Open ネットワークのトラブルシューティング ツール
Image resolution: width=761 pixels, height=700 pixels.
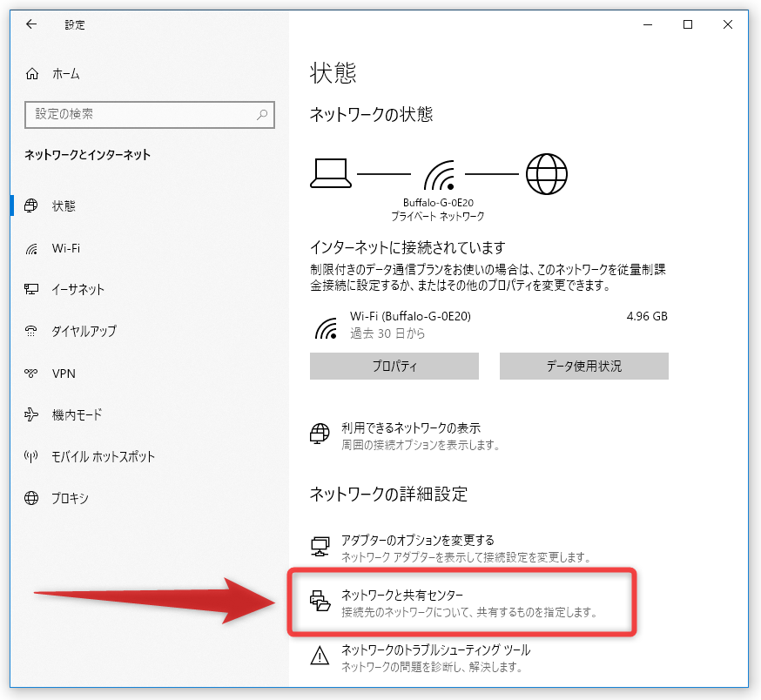click(436, 650)
